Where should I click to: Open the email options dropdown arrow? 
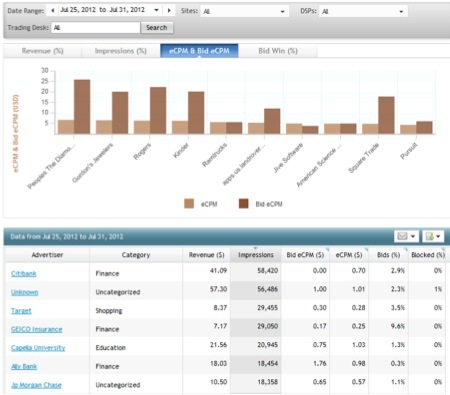[413, 236]
